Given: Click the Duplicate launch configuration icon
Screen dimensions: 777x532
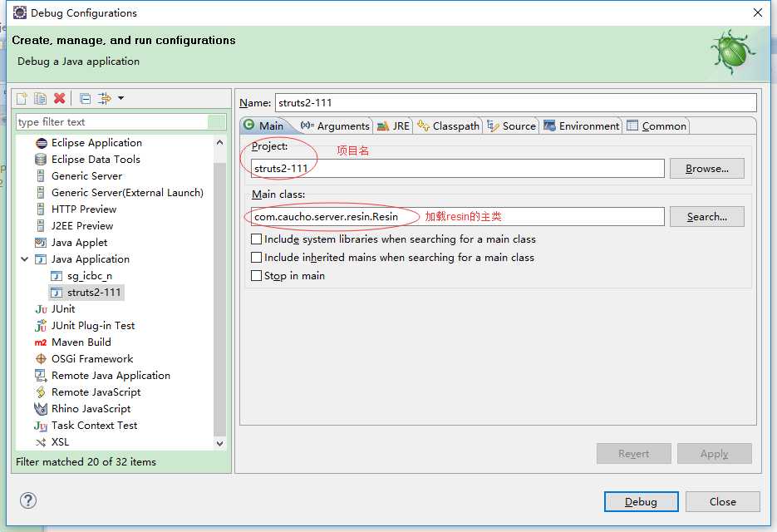Looking at the screenshot, I should 40,98.
